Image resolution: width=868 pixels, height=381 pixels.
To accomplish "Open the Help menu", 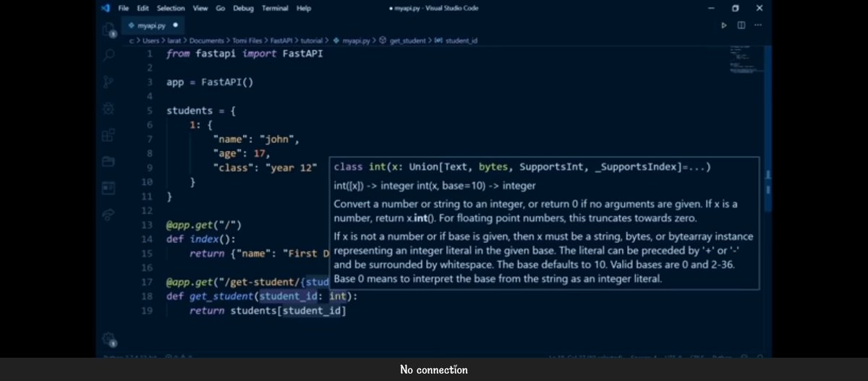I will click(304, 8).
